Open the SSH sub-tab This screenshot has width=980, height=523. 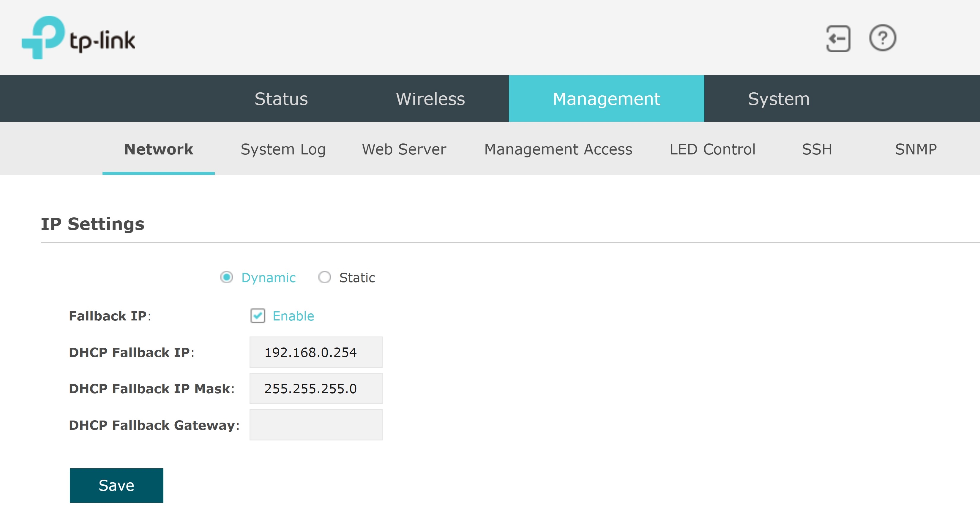[817, 149]
